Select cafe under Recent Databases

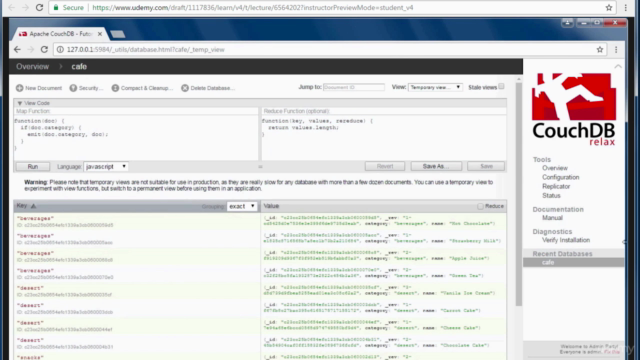pyautogui.click(x=573, y=262)
